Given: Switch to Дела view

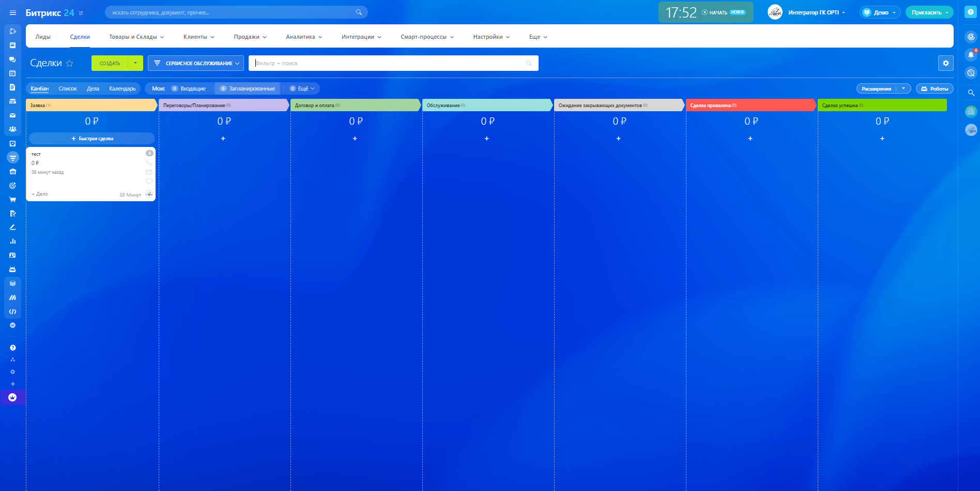Looking at the screenshot, I should (x=93, y=88).
